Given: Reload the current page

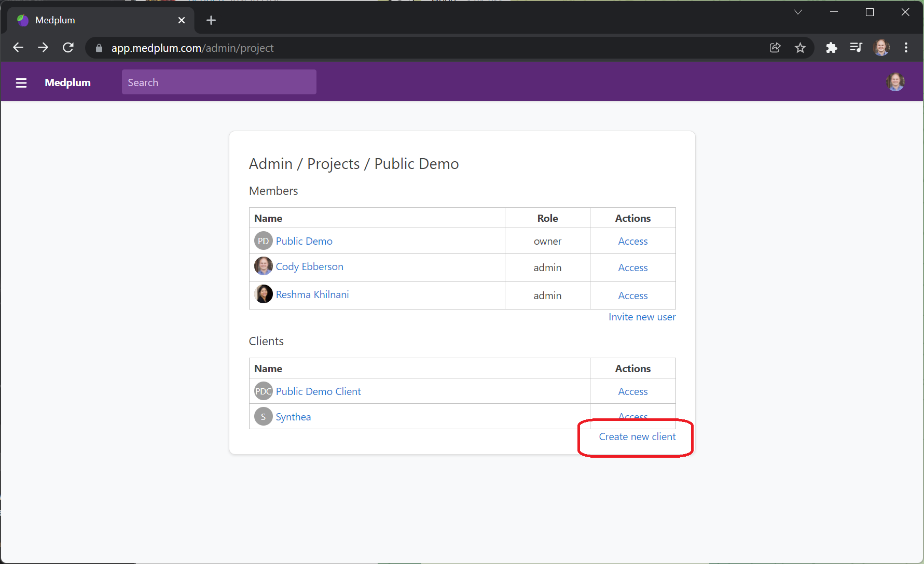Looking at the screenshot, I should click(68, 47).
